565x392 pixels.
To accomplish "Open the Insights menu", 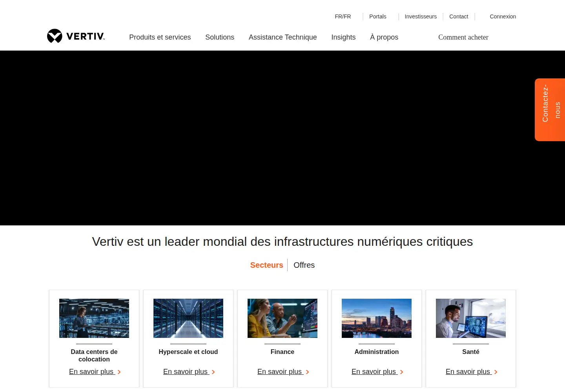I will click(343, 37).
